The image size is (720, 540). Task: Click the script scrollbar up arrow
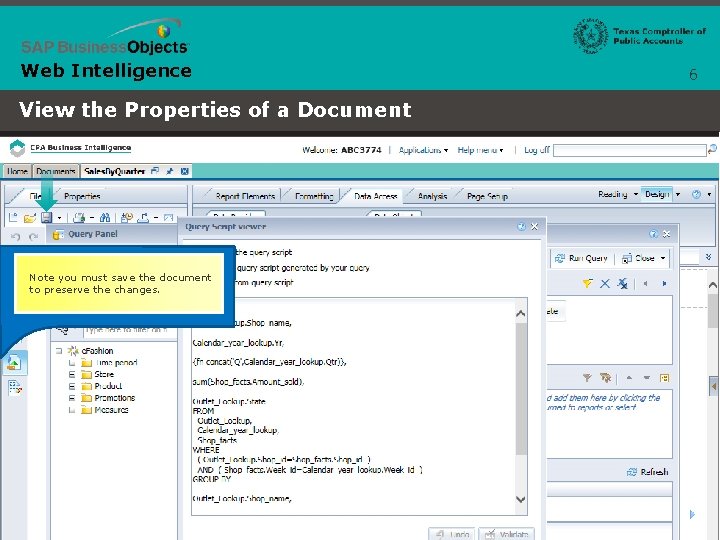521,314
